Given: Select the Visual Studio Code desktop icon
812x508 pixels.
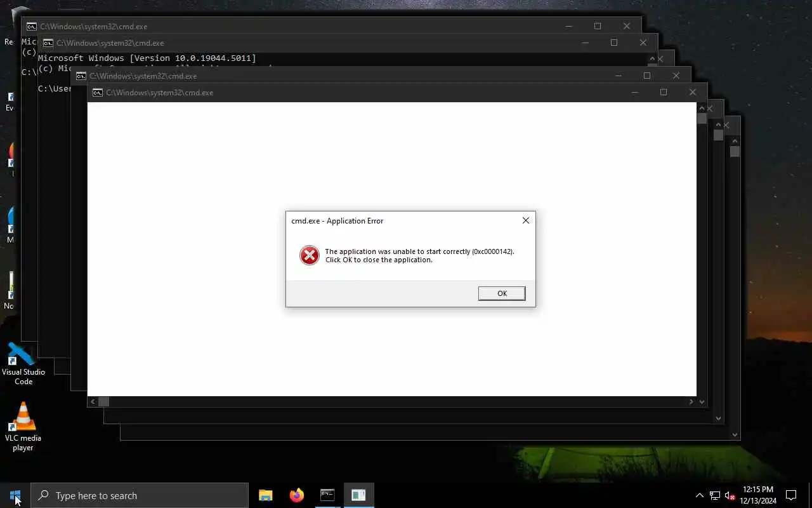Looking at the screenshot, I should pyautogui.click(x=23, y=364).
